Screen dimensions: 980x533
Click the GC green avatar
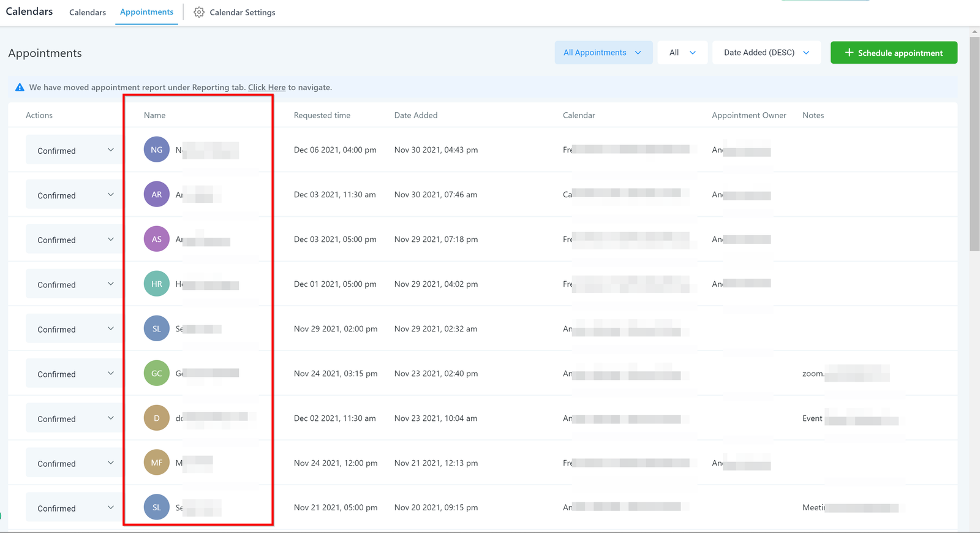click(x=157, y=373)
